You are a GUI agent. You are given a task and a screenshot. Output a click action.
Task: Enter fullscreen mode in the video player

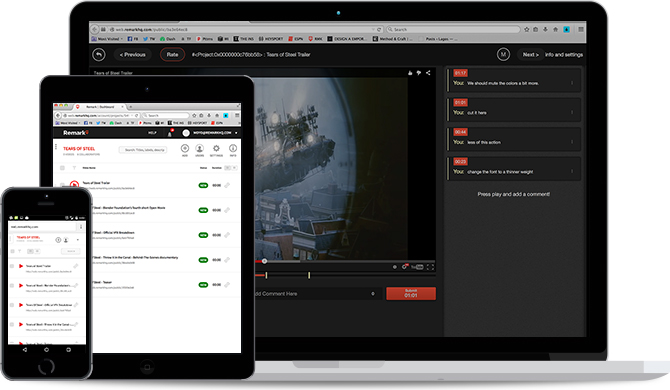[430, 267]
